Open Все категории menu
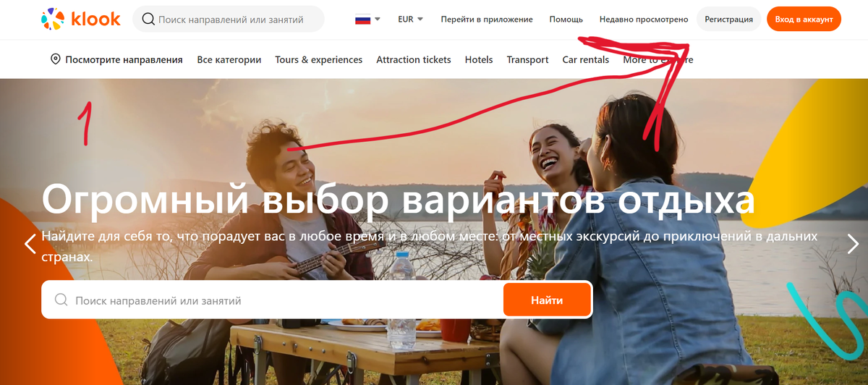 (x=229, y=60)
